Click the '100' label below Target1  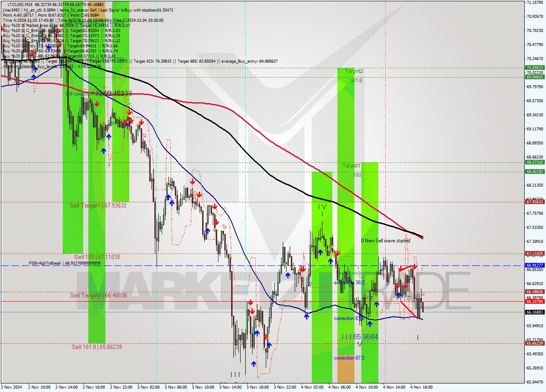[357, 175]
